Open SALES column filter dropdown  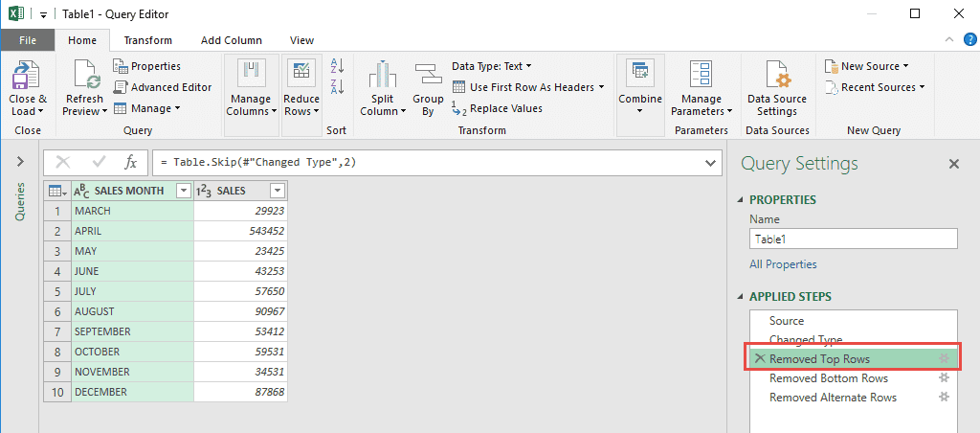coord(278,191)
